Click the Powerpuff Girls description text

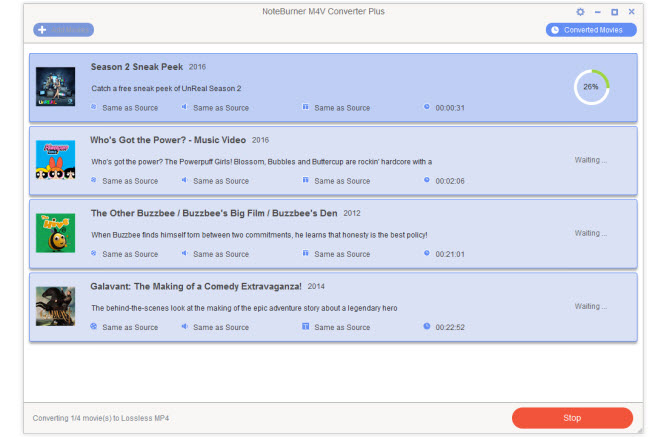pos(261,162)
